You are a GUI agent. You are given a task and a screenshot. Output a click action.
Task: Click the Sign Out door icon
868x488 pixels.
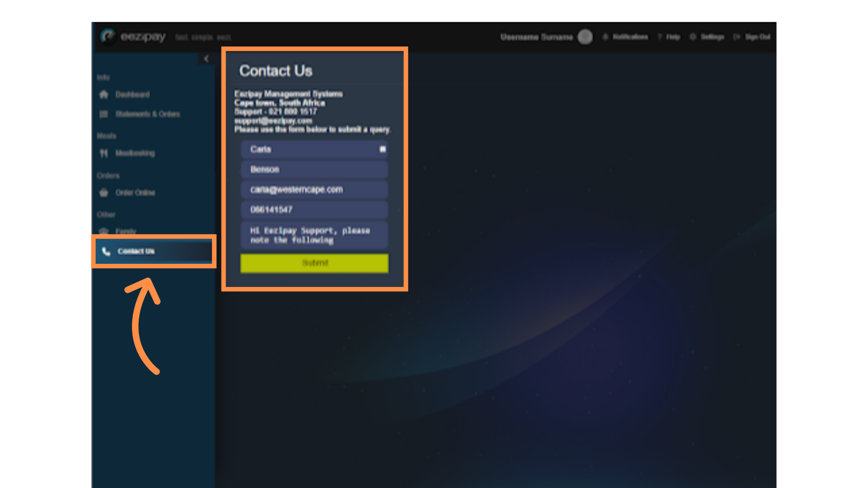pyautogui.click(x=737, y=37)
